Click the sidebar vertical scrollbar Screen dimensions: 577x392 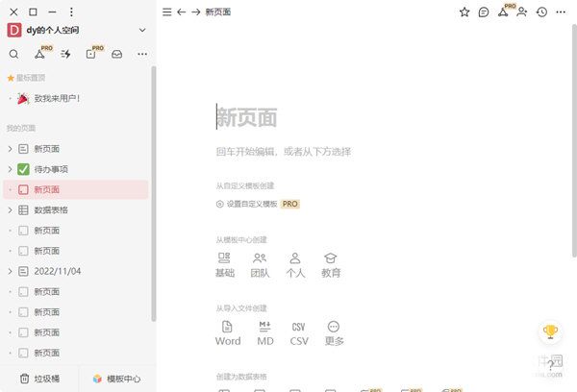(x=154, y=194)
